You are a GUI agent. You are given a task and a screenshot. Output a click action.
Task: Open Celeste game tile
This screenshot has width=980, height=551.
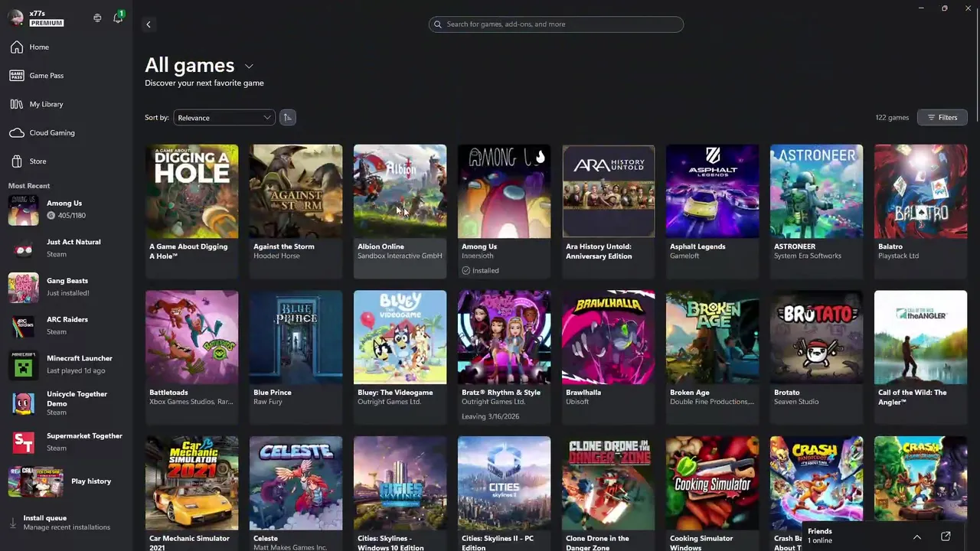pos(296,494)
